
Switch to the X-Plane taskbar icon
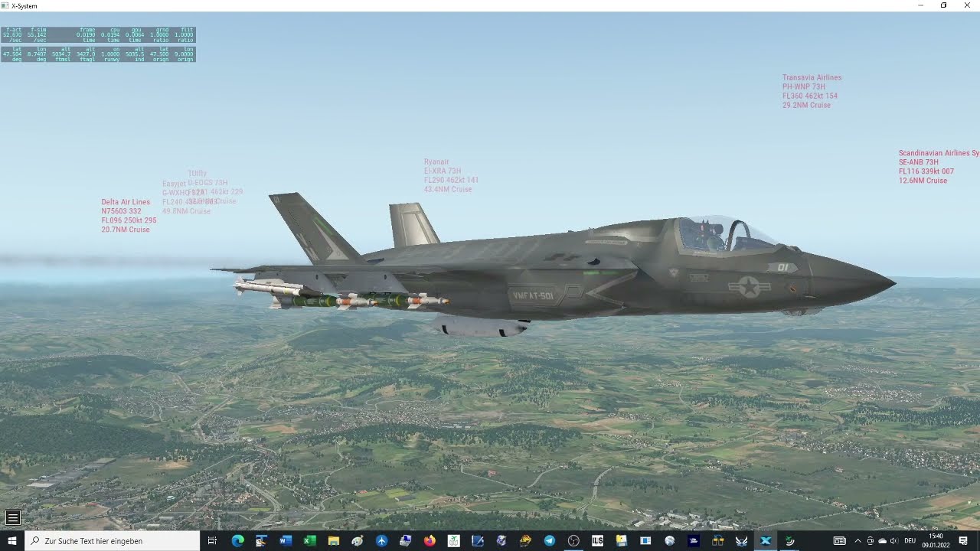766,540
